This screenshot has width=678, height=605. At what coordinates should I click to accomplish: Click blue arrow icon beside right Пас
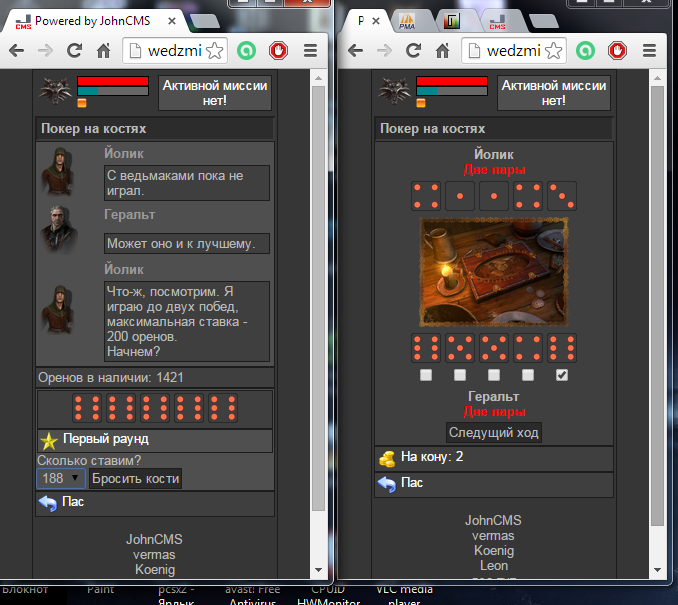click(x=387, y=484)
